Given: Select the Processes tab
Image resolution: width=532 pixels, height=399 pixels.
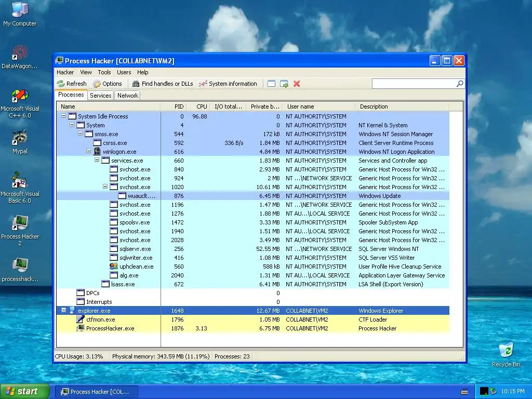Looking at the screenshot, I should tap(71, 95).
